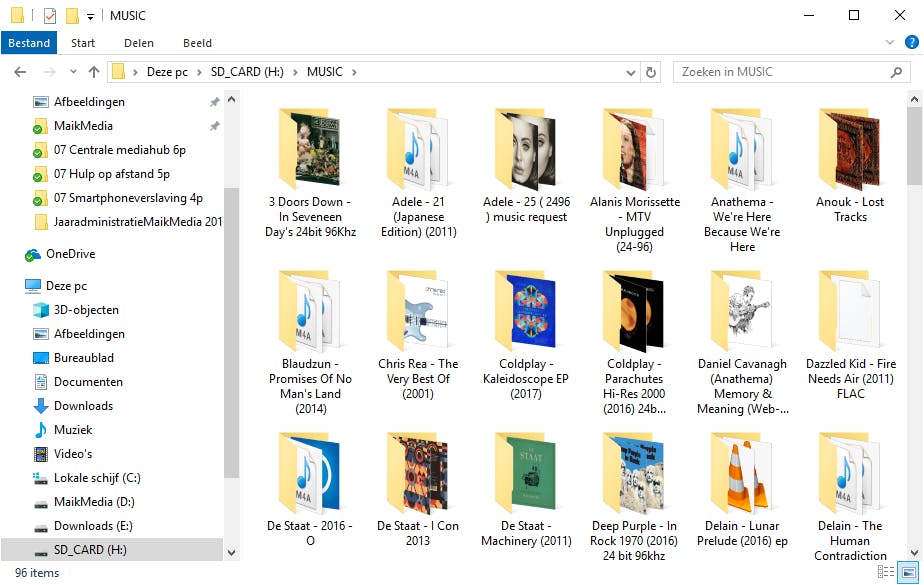Click MUSIC in the address path
The image size is (924, 585).
(x=325, y=72)
